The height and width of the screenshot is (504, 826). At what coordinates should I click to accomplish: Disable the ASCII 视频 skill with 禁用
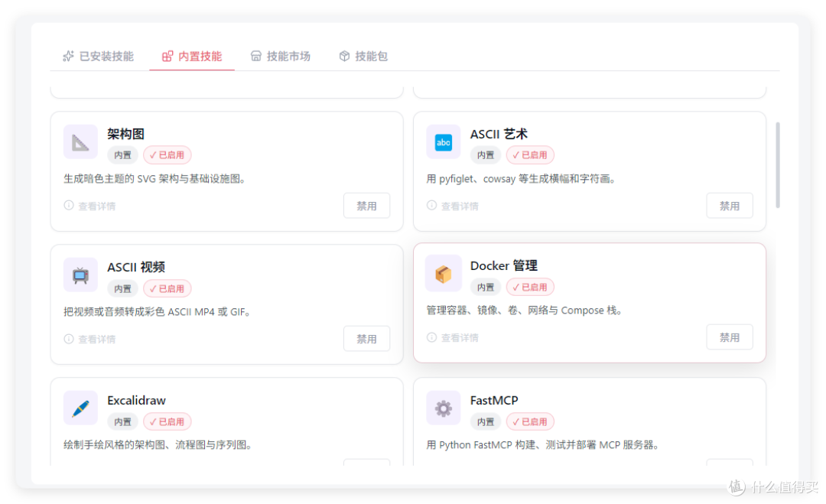point(366,339)
